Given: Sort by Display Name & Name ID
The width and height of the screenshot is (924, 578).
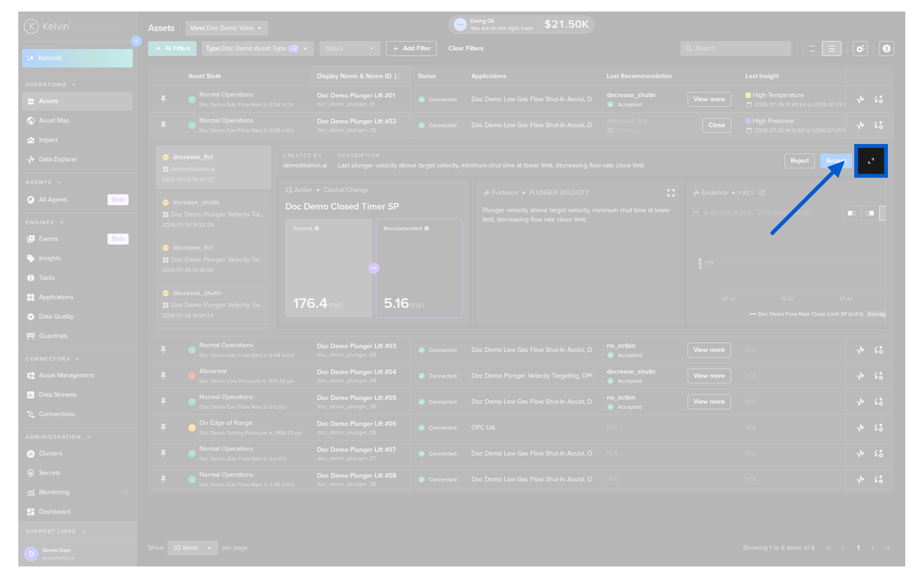Looking at the screenshot, I should click(397, 77).
